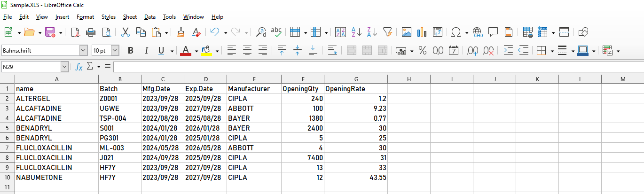
Task: Toggle Print Preview
Action: coord(107,32)
